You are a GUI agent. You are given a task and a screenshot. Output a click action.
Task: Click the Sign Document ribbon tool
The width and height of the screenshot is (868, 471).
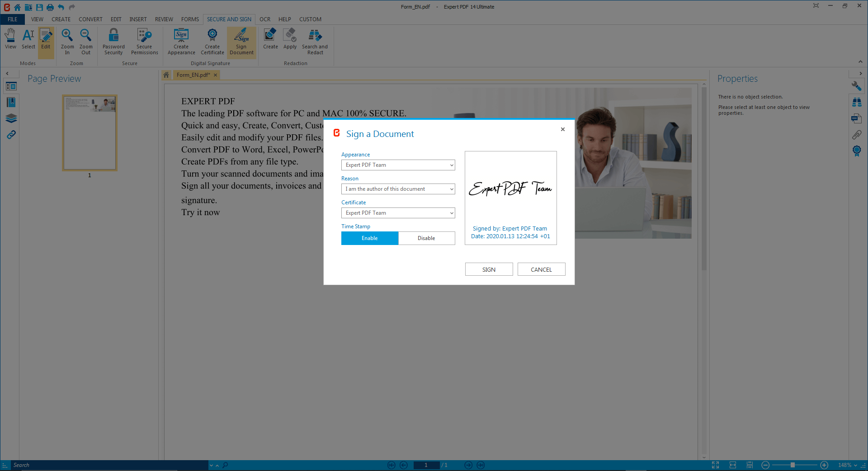(241, 42)
